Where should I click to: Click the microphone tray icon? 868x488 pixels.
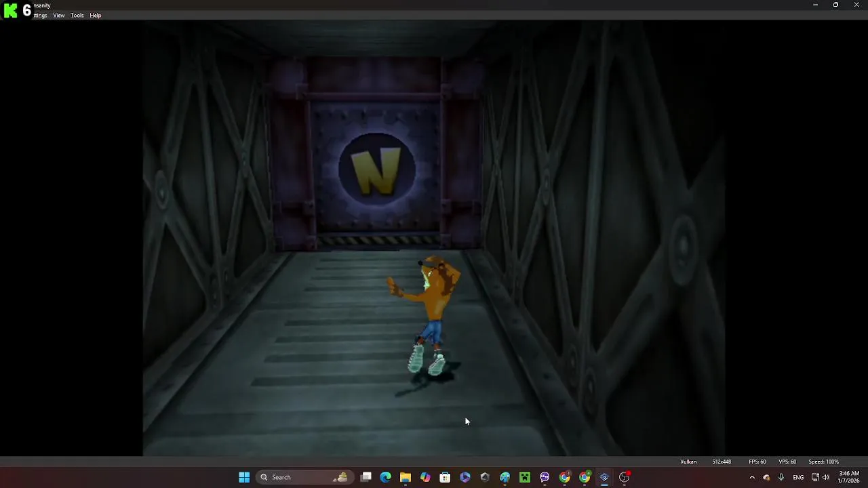pos(781,477)
